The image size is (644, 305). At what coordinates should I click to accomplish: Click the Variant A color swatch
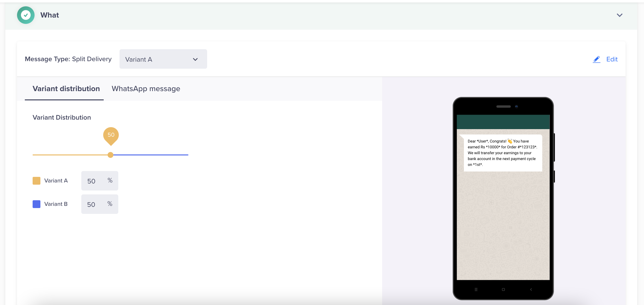[x=37, y=181]
